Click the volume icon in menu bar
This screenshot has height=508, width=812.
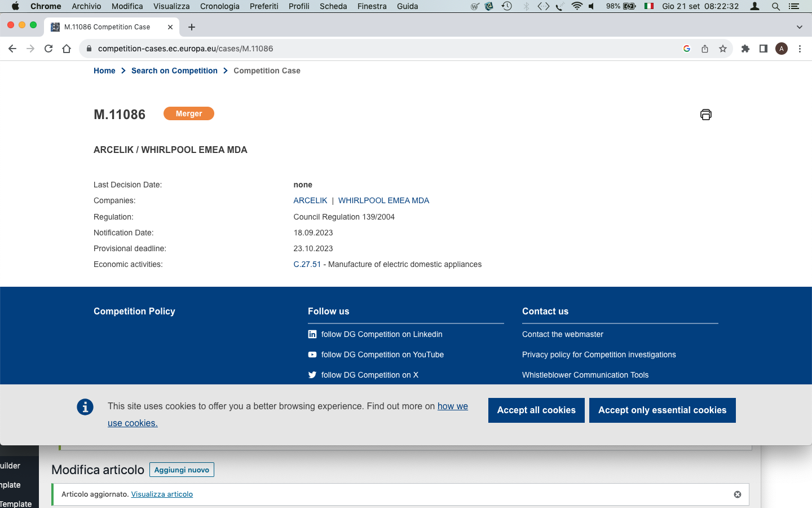coord(592,6)
